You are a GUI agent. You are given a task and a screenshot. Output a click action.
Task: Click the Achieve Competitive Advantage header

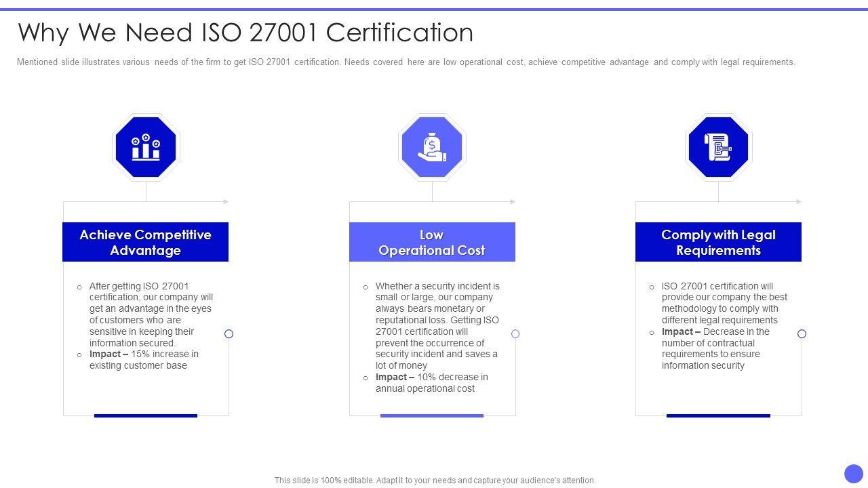145,242
